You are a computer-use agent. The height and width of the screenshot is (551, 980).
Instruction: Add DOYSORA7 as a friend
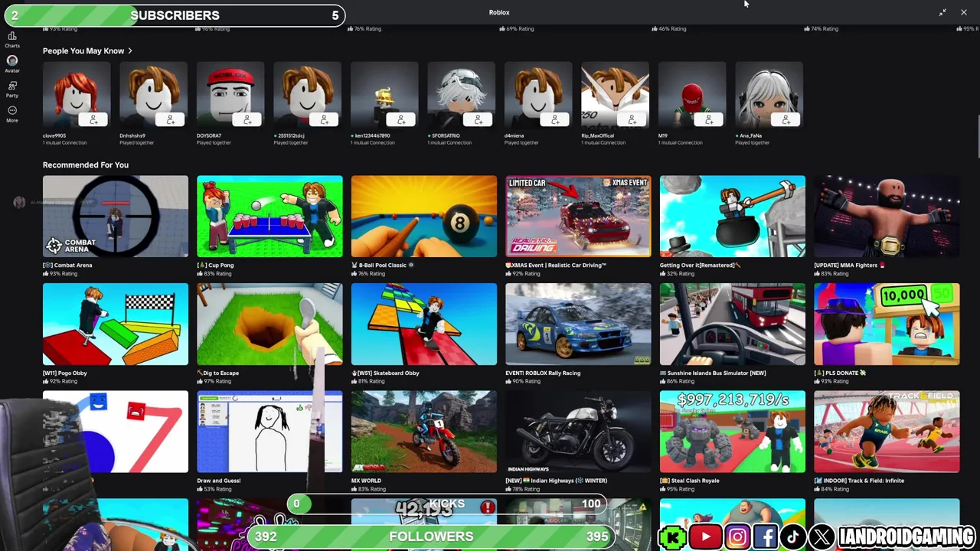click(x=247, y=120)
